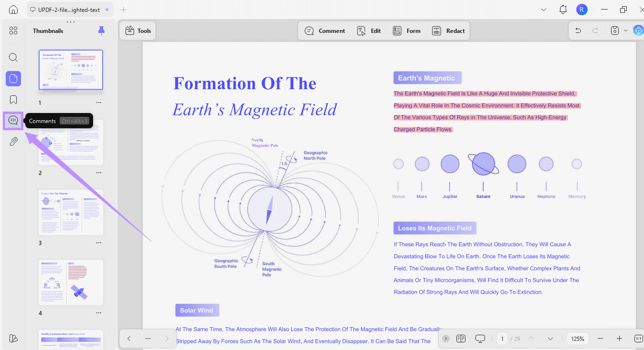Expand the tab list chevron in title bar

(544, 10)
